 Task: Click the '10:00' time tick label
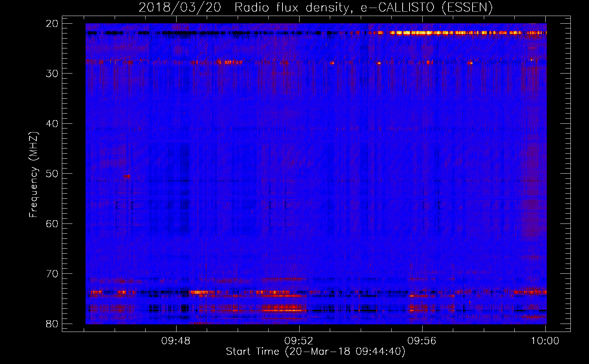point(545,341)
